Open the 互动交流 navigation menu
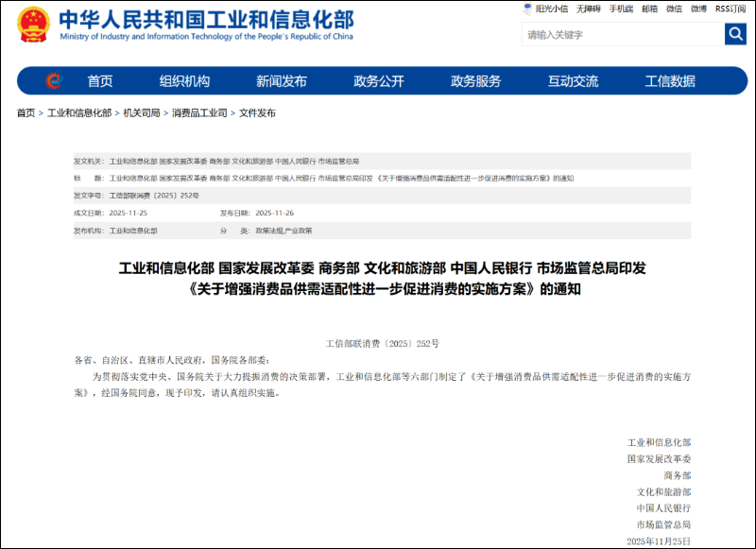Viewport: 756px width, 549px height. click(576, 80)
